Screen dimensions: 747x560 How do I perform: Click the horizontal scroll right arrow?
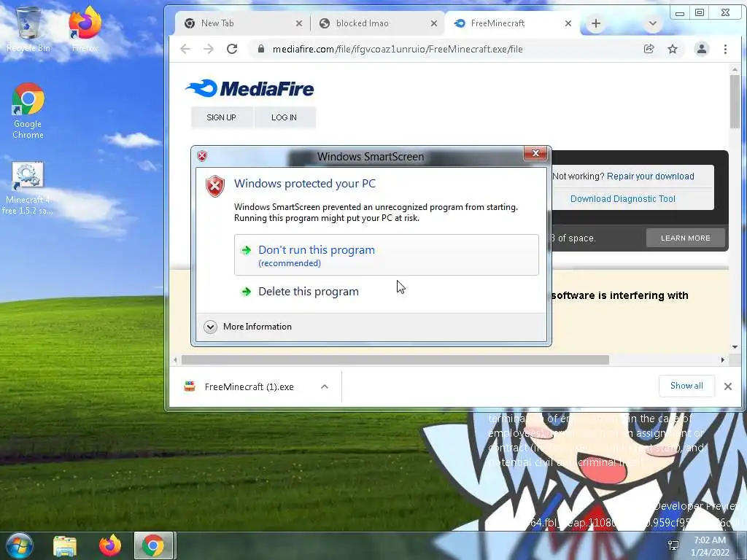click(x=723, y=360)
